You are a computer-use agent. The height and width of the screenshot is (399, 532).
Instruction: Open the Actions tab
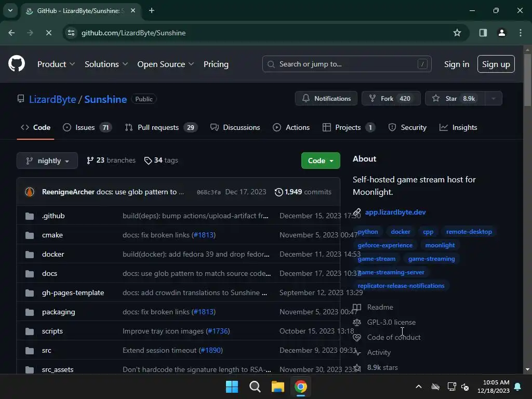click(x=291, y=128)
